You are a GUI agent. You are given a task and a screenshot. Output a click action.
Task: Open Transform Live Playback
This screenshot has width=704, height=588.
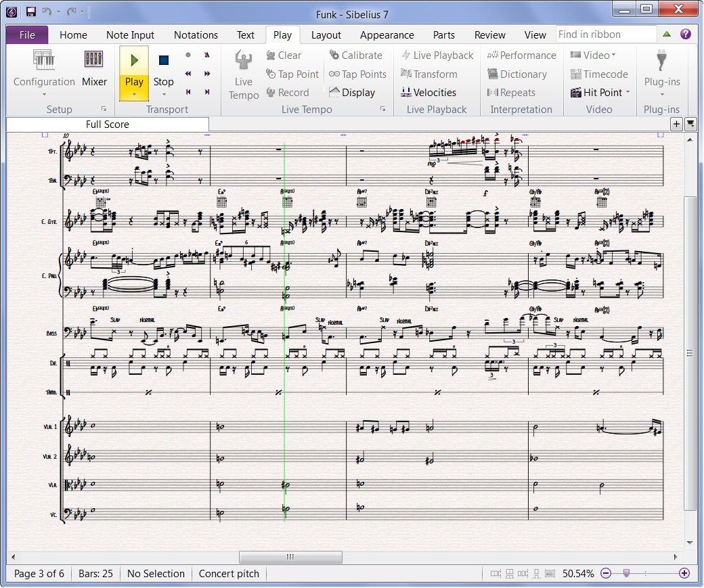point(428,74)
